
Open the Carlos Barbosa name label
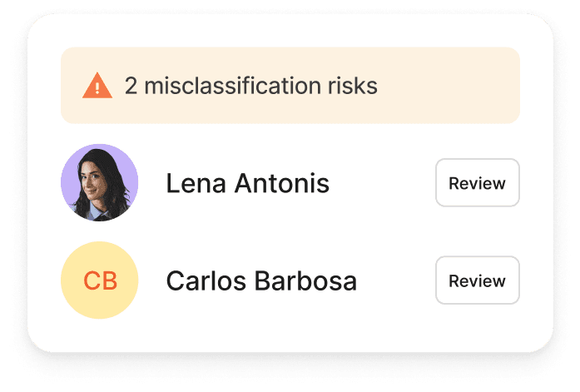coord(261,281)
